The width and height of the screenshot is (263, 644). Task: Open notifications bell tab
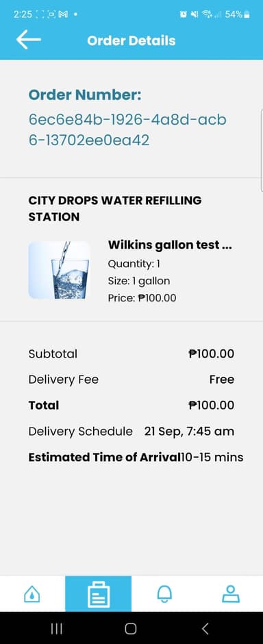(x=164, y=594)
